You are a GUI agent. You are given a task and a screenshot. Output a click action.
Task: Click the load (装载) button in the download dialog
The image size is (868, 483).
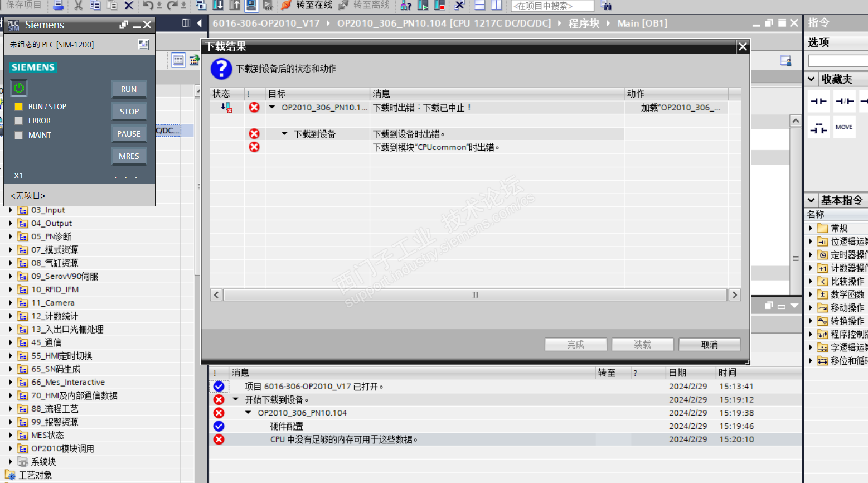642,345
